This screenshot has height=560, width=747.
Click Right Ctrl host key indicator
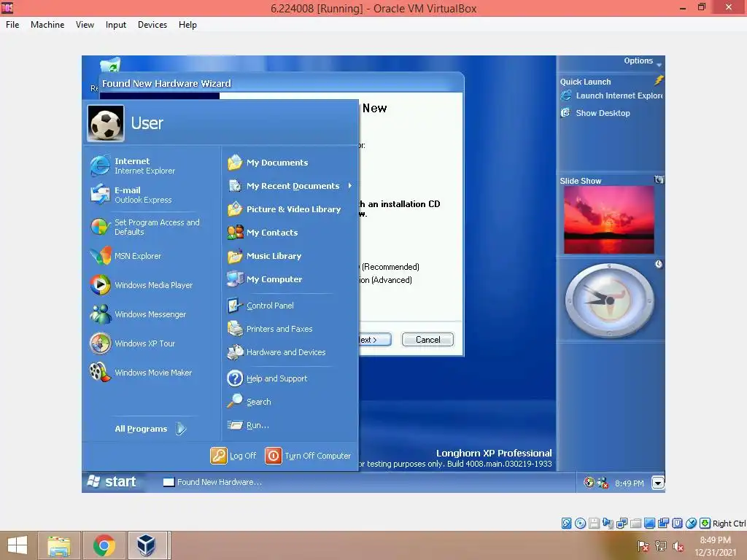(x=729, y=524)
